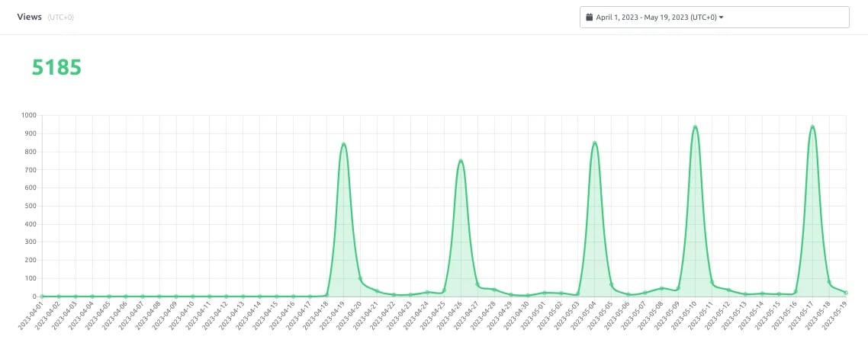Screen dimensions: 868x356
Task: Click the caret arrow after the date range
Action: (x=722, y=18)
